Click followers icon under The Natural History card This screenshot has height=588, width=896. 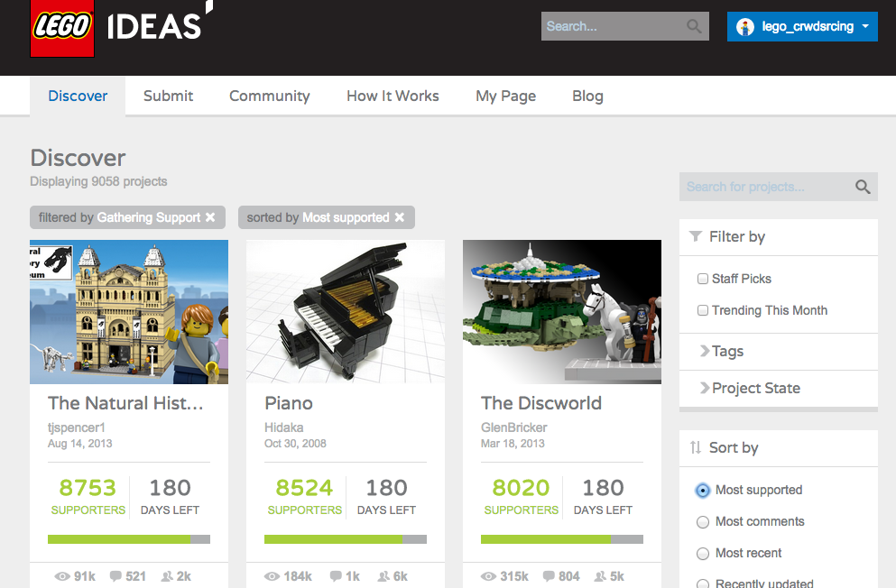[167, 576]
